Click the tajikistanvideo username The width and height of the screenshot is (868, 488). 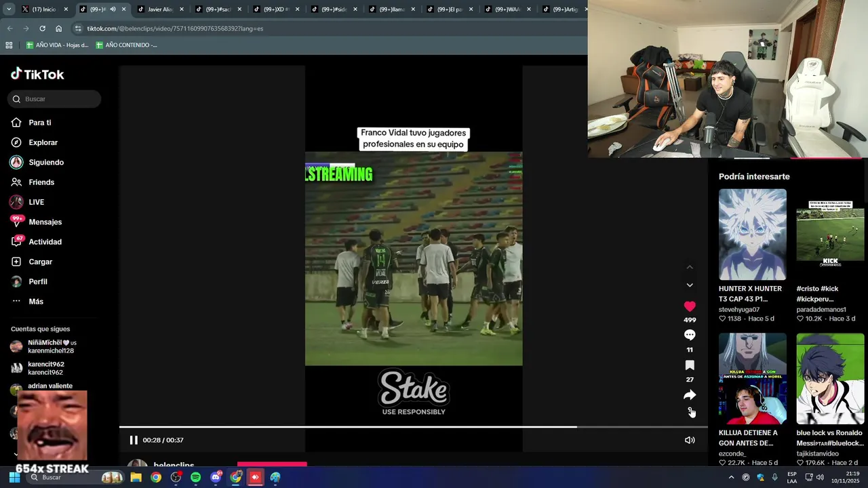pos(818,453)
